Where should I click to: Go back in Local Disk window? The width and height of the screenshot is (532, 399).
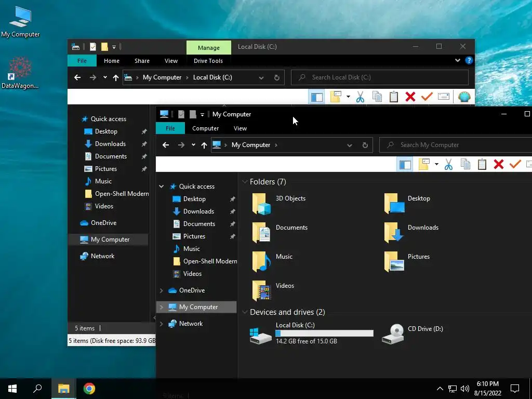[77, 77]
